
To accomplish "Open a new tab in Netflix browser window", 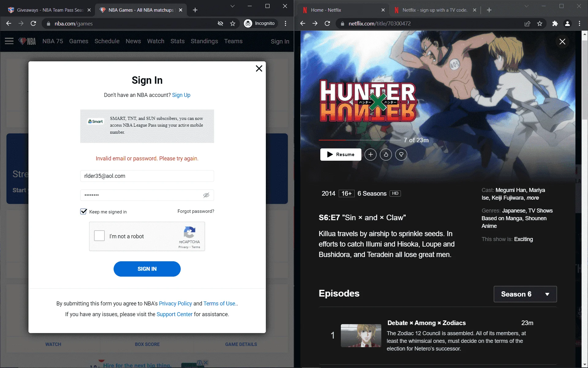I will [489, 10].
